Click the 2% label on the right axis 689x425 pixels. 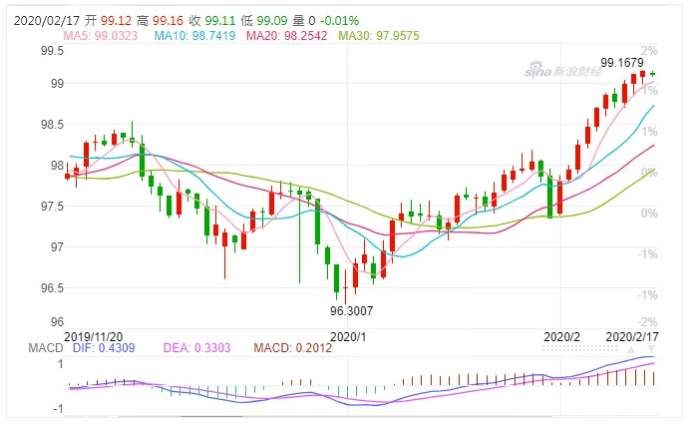649,51
